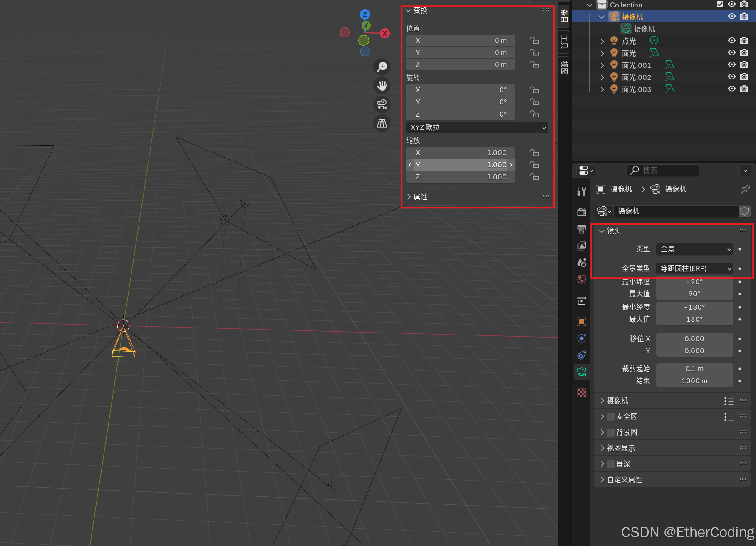The height and width of the screenshot is (546, 756).
Task: Click the blue Z axis gizmo ball
Action: point(365,14)
